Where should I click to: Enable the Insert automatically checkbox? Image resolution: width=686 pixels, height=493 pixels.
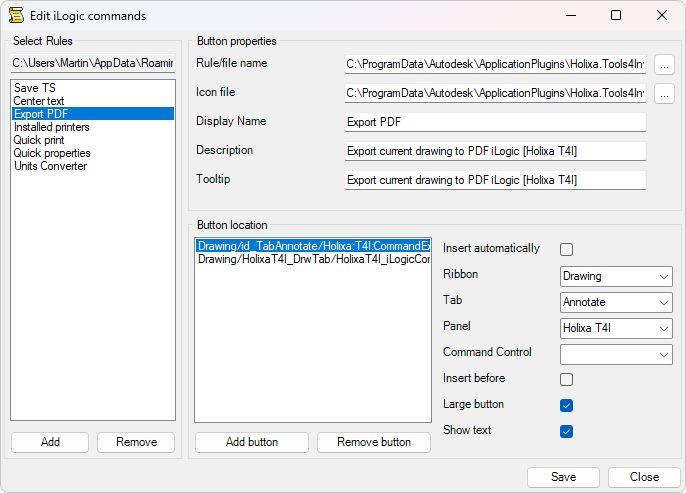(x=567, y=249)
